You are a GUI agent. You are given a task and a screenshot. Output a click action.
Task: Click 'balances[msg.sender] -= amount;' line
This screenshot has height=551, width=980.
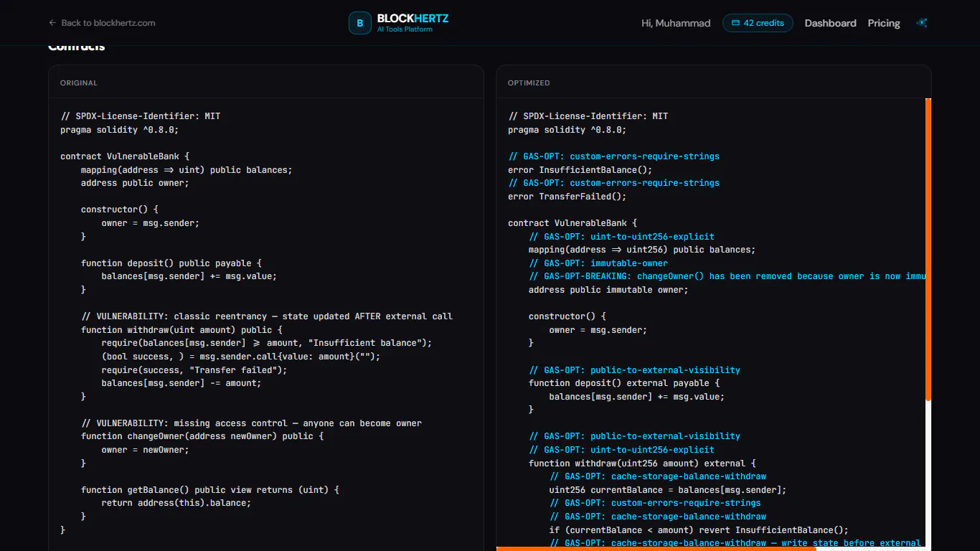coord(182,383)
